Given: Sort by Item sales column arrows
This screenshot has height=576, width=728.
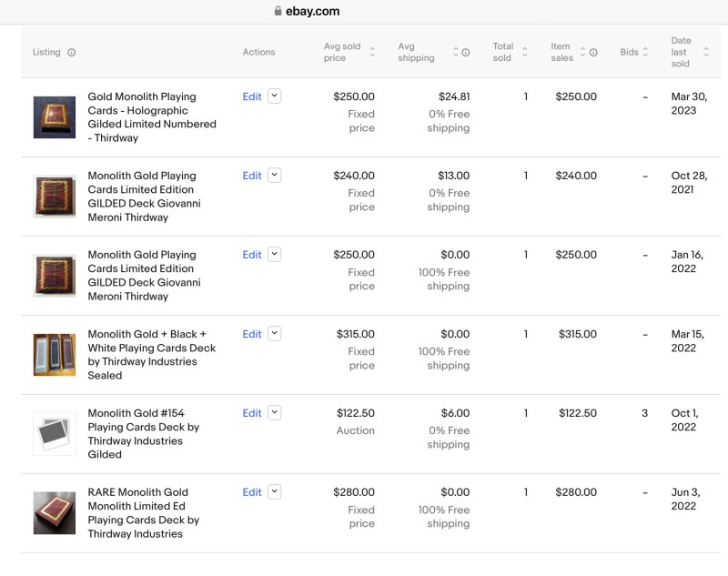Looking at the screenshot, I should (582, 53).
